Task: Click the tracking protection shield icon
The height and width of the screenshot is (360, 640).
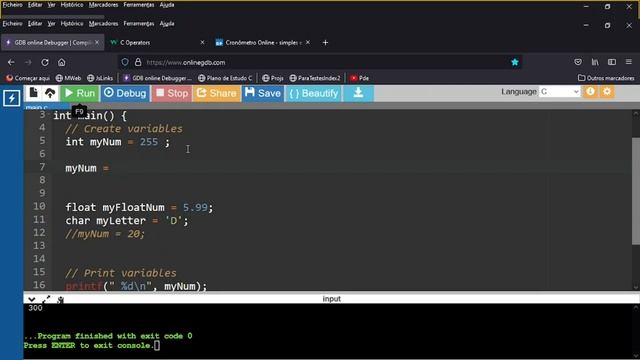Action: (x=125, y=62)
